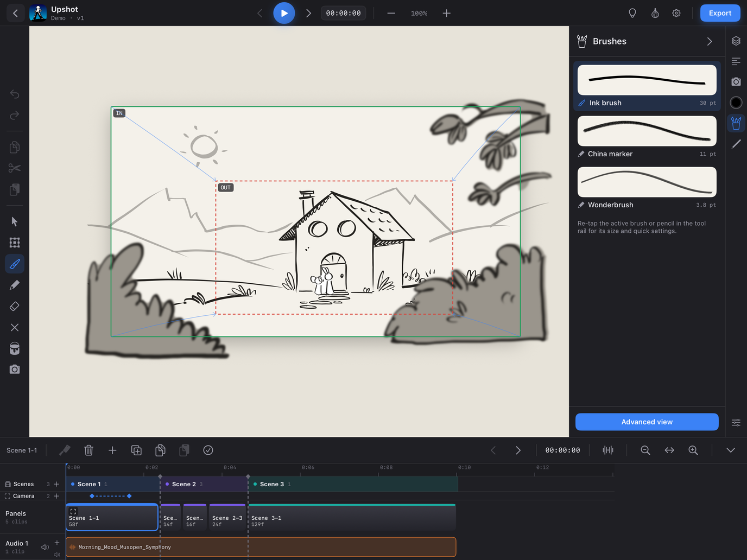Play the animation
Image resolution: width=747 pixels, height=560 pixels.
click(284, 13)
